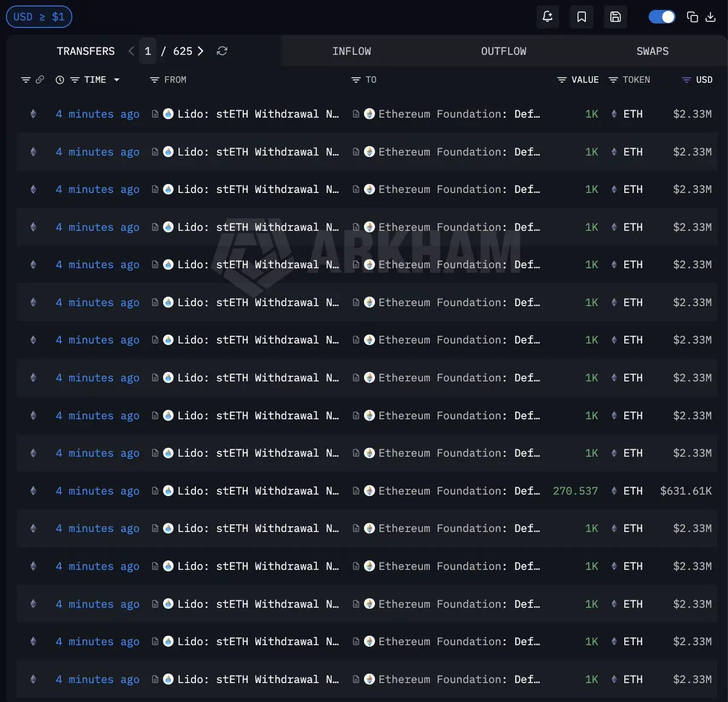Click Lido logo icon in second row

(x=168, y=152)
